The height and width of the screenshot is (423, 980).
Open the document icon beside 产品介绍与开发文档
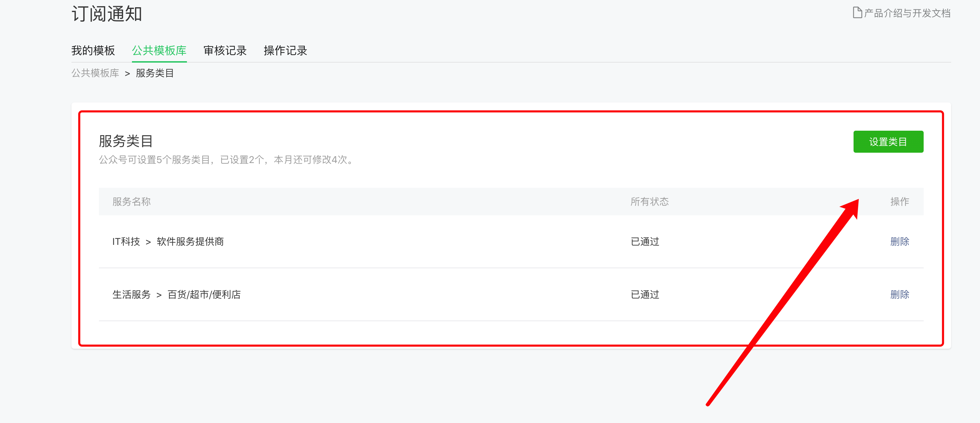[857, 13]
